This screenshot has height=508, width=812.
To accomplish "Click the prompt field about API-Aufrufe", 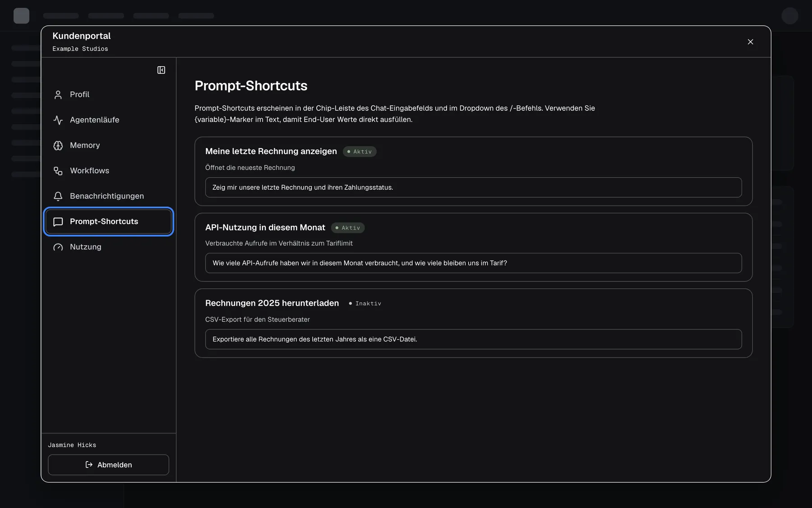I will pyautogui.click(x=473, y=263).
